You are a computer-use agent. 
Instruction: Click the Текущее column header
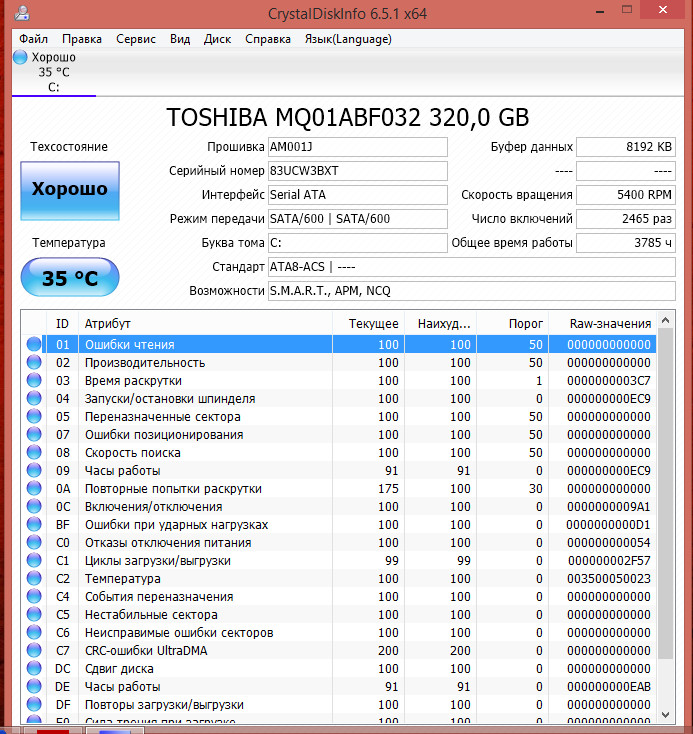pyautogui.click(x=369, y=323)
